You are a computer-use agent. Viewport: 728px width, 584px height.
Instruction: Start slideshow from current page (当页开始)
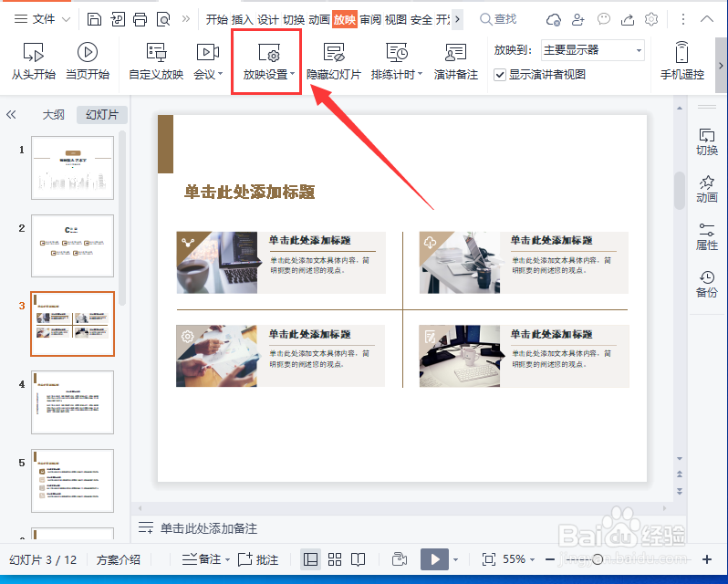pyautogui.click(x=88, y=61)
